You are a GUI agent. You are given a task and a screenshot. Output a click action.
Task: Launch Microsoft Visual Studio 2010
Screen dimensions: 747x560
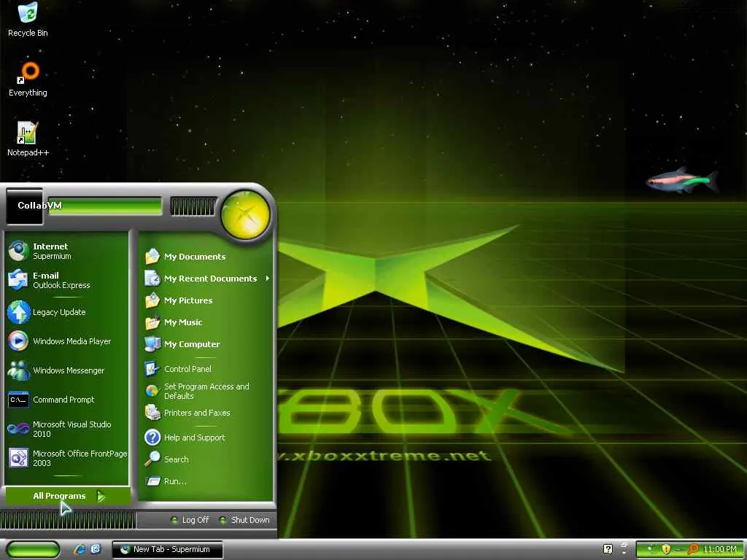pos(66,429)
